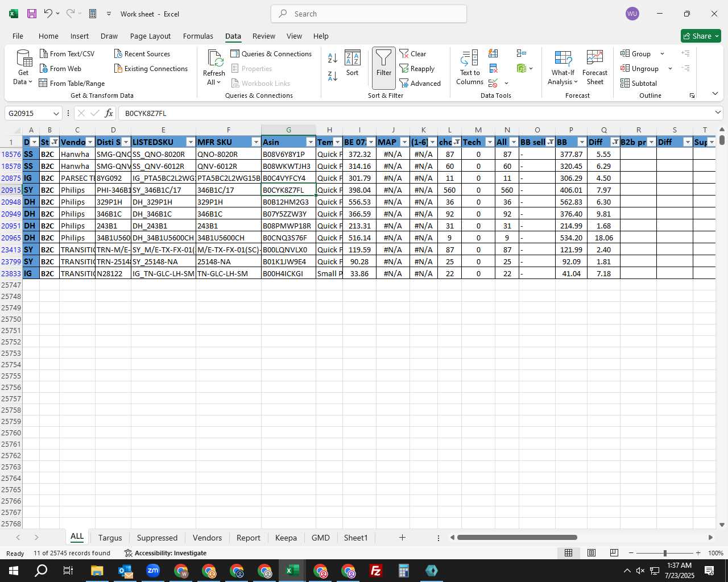Switch to Page Break Preview
The image size is (728, 582).
click(x=614, y=553)
